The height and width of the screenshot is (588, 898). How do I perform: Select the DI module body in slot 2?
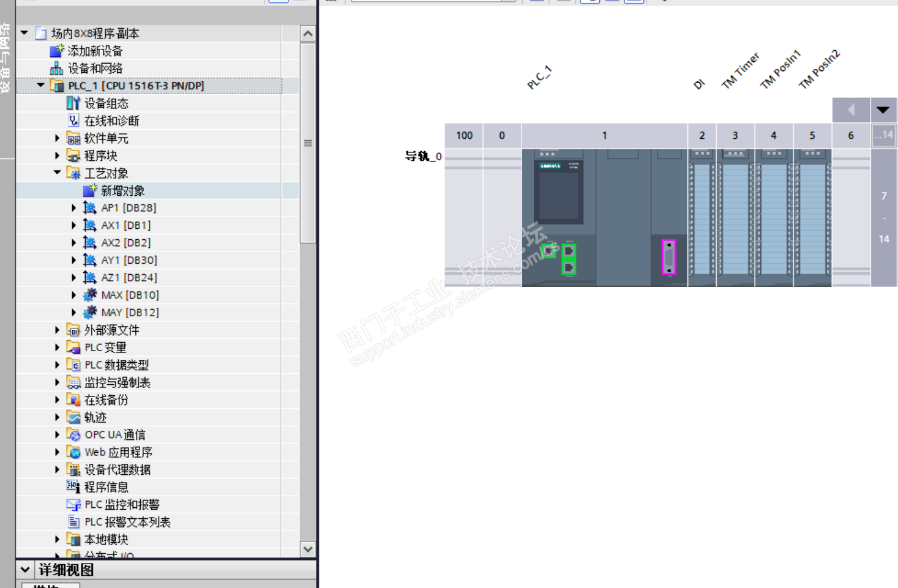click(x=702, y=217)
